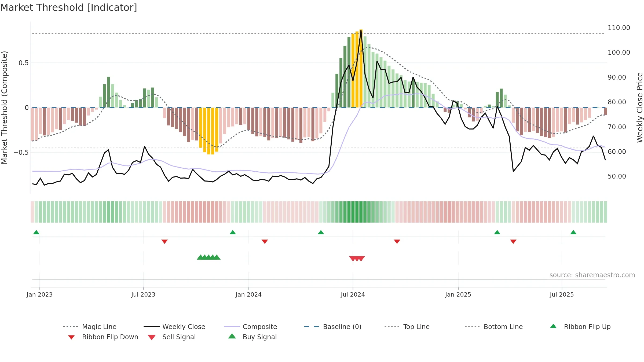Viewport: 644px width, 362px height.
Task: Click the Jul 2025 x-axis label
Action: tap(562, 294)
